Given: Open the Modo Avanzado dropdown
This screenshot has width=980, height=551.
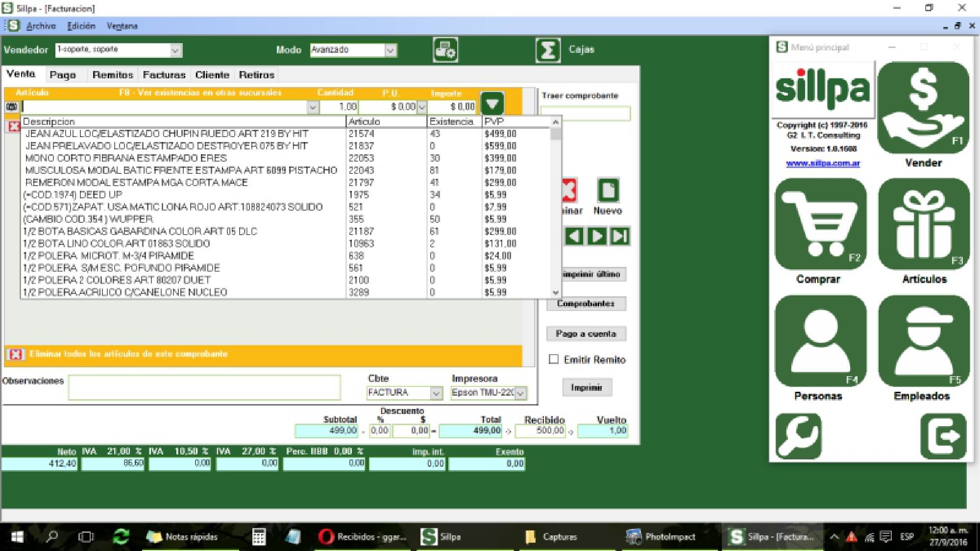Looking at the screenshot, I should coord(390,49).
